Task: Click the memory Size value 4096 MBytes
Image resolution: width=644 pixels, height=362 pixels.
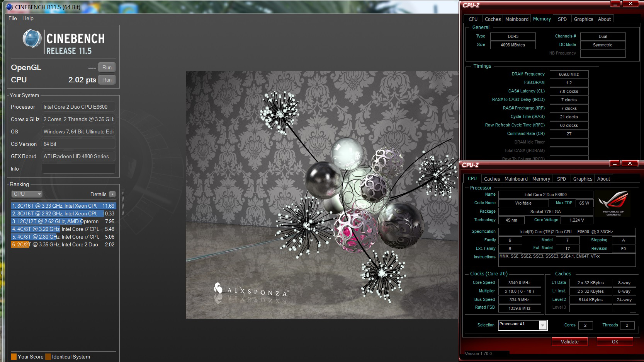Action: click(513, 45)
